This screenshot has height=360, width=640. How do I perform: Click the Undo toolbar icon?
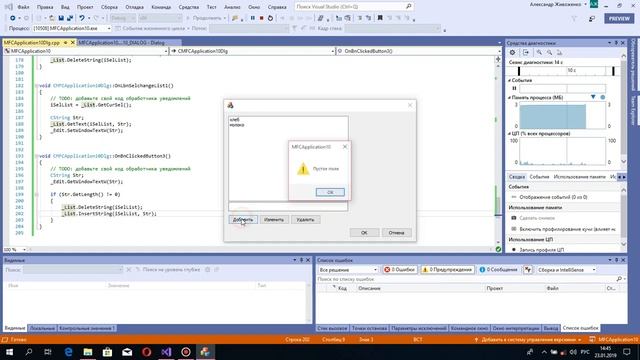point(82,18)
